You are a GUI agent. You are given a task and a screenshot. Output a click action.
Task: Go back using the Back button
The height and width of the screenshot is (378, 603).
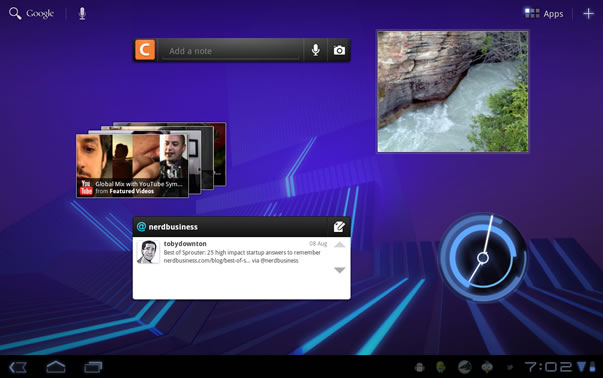pyautogui.click(x=18, y=367)
